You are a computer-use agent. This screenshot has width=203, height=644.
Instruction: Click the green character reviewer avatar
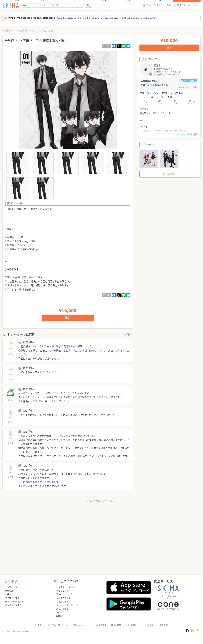(10, 392)
